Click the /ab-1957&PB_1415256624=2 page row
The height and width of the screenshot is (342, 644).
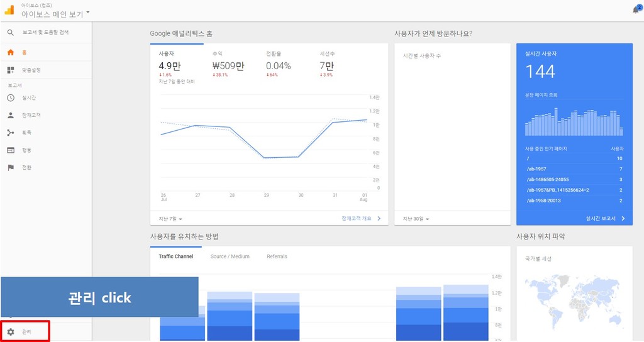pos(574,190)
